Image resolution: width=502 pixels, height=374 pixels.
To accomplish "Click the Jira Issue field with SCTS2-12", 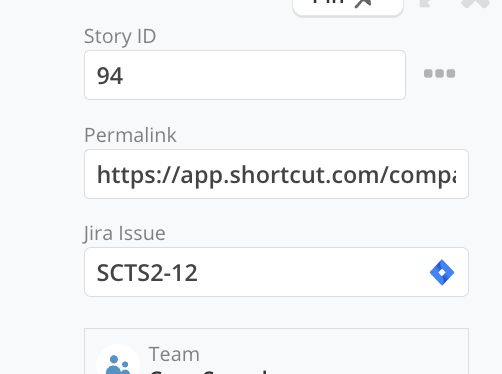I will coord(276,272).
